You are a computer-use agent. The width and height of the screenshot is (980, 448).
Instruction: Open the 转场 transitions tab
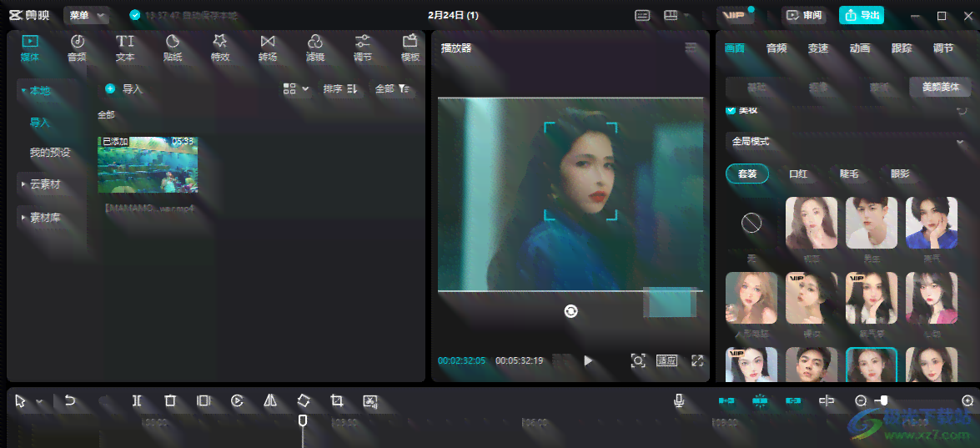pos(268,48)
